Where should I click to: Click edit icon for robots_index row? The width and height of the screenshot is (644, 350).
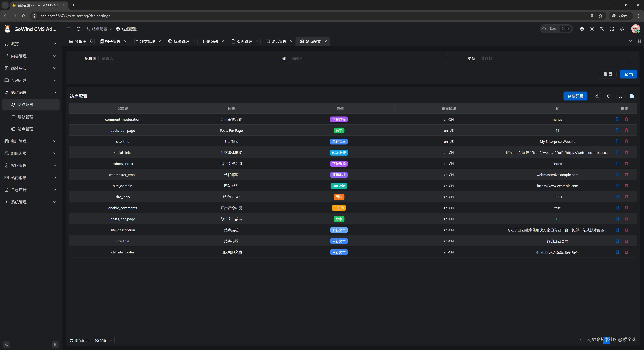coord(618,163)
